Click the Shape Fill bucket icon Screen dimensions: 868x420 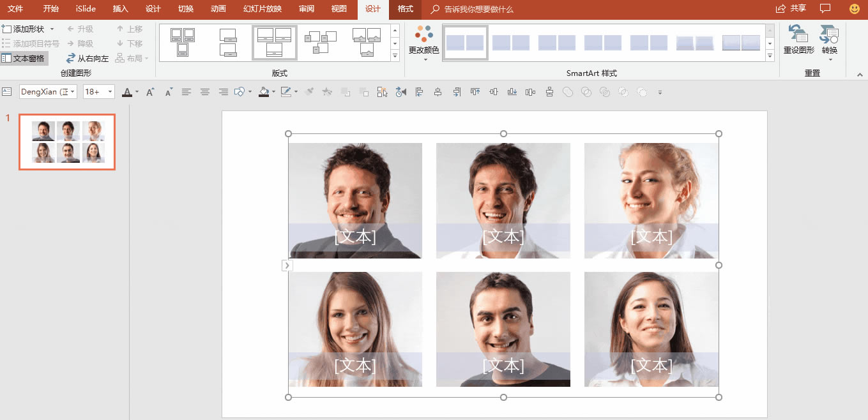tap(264, 91)
